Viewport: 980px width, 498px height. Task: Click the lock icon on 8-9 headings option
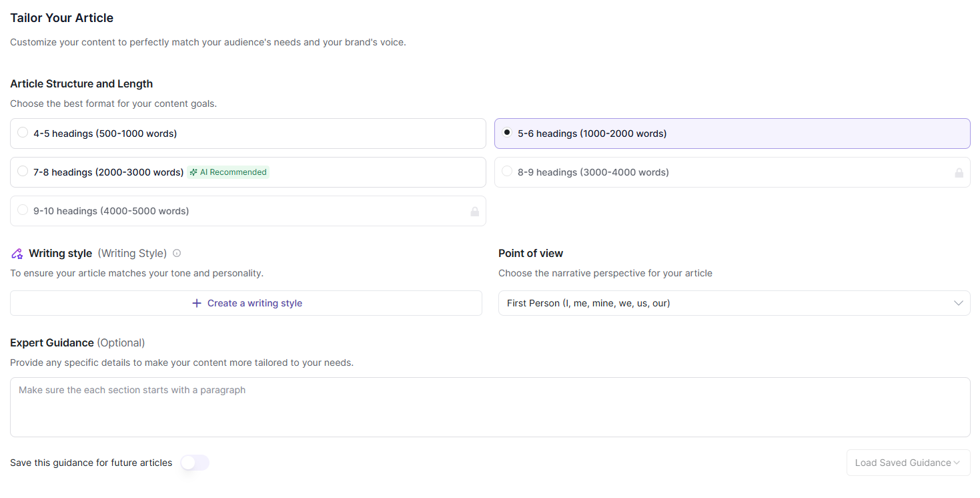959,173
